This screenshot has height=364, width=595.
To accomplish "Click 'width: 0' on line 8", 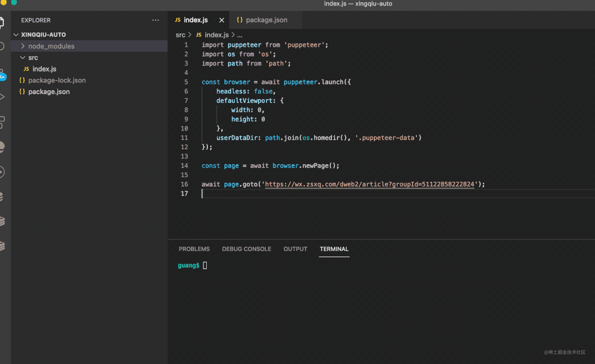I will [246, 110].
